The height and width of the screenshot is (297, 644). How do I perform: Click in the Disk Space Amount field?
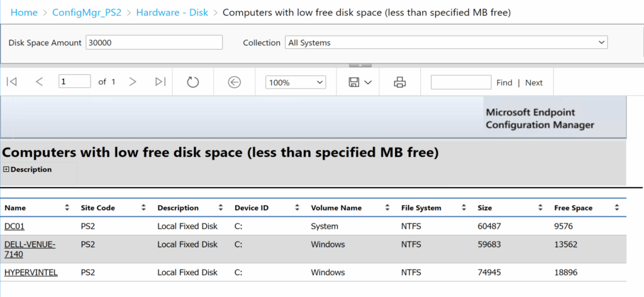click(x=154, y=43)
